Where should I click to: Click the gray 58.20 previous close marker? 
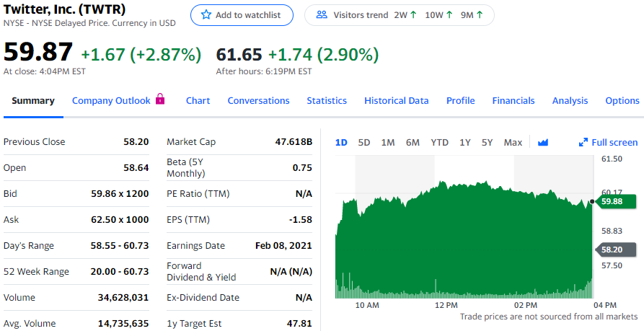tap(612, 250)
